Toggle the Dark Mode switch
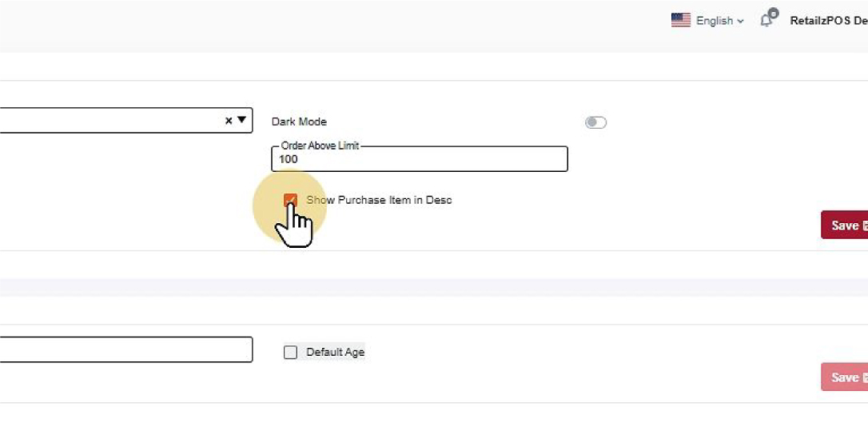 [595, 122]
